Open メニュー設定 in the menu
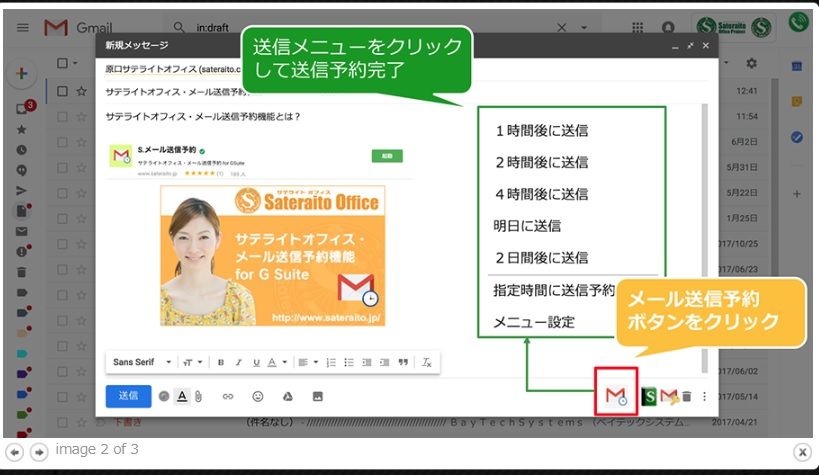 pos(534,322)
